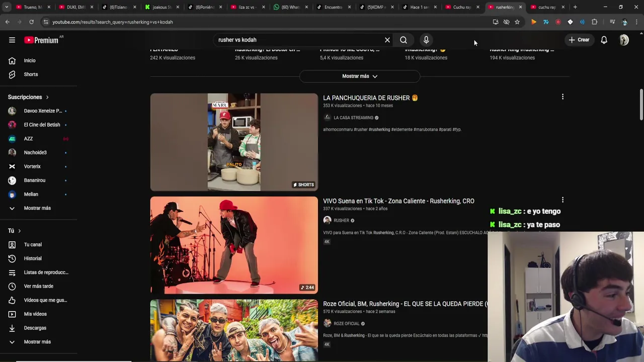The image size is (644, 362).
Task: Open Davoo Xeneize subscription channel
Action: (38, 111)
